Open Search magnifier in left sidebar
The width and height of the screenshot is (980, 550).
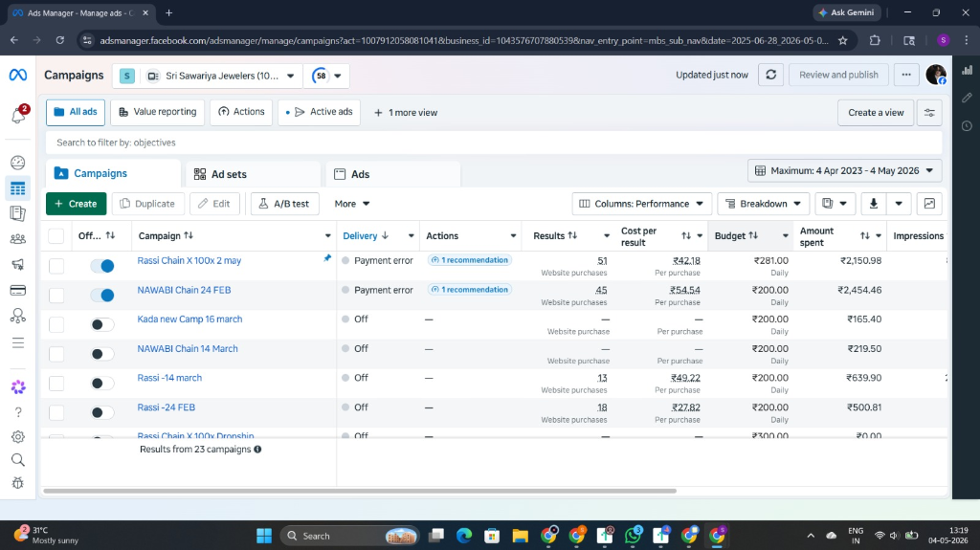pos(18,460)
